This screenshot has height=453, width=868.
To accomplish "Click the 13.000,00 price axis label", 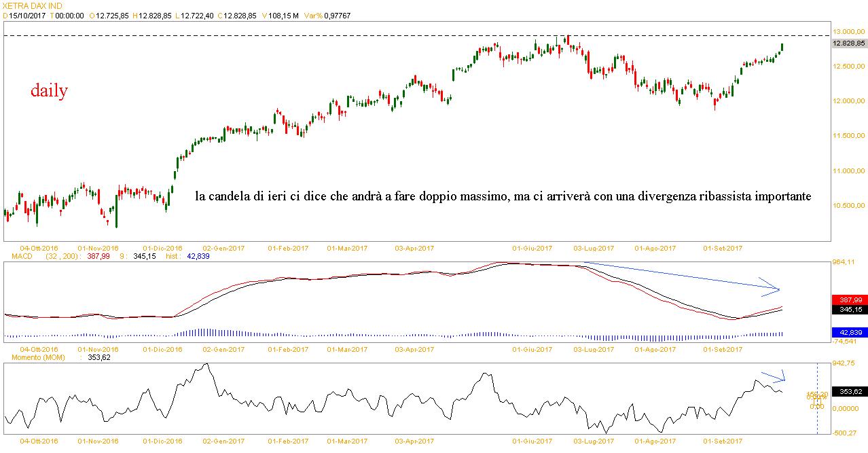I will tap(848, 31).
